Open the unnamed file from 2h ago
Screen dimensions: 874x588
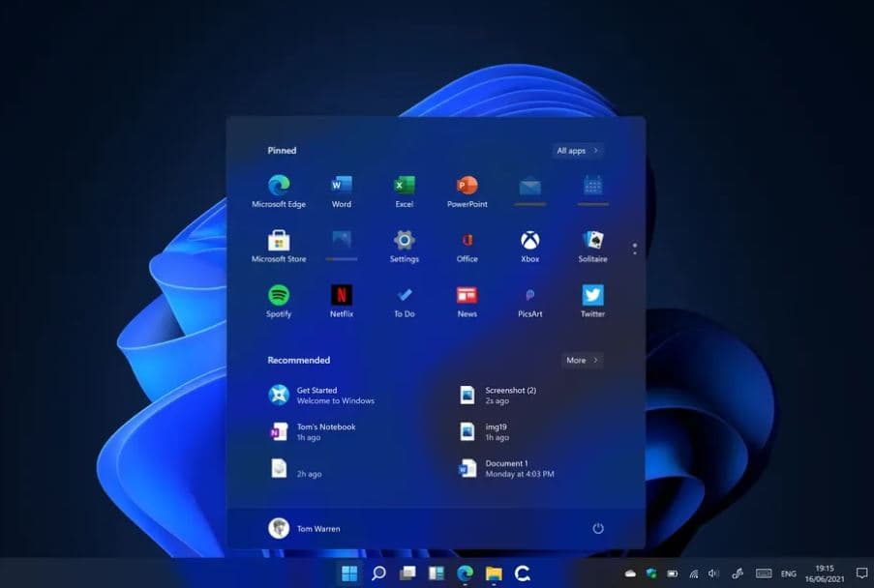tap(296, 468)
